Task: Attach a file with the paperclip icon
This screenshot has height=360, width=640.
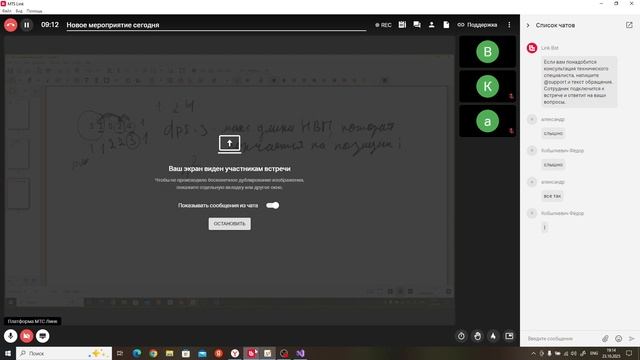Action: pyautogui.click(x=605, y=339)
